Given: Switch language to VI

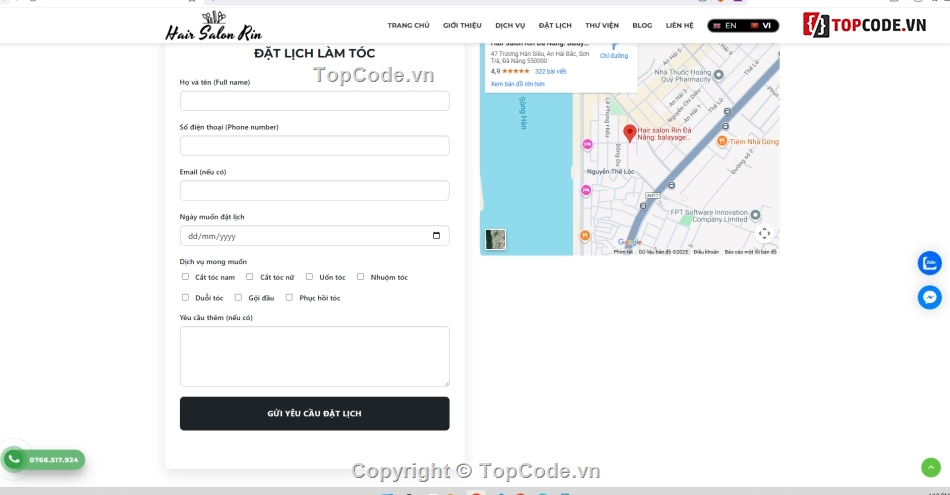Looking at the screenshot, I should point(761,25).
